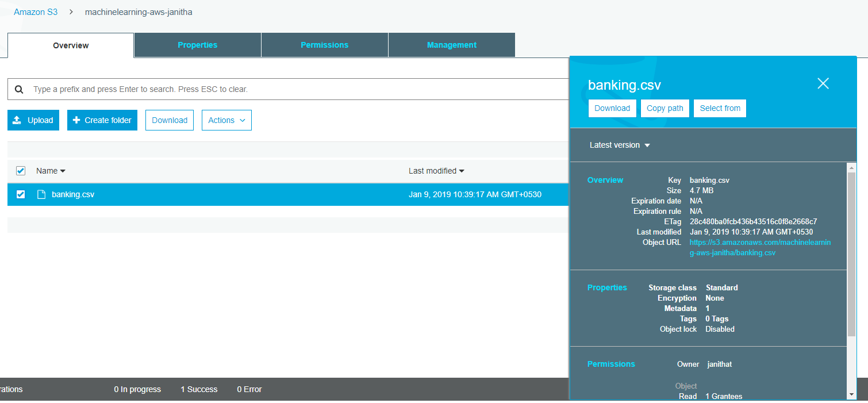Click the Copy path button
The height and width of the screenshot is (403, 868).
665,108
